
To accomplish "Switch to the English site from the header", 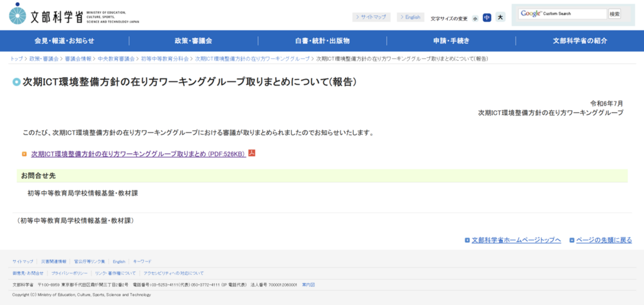I will [x=410, y=17].
